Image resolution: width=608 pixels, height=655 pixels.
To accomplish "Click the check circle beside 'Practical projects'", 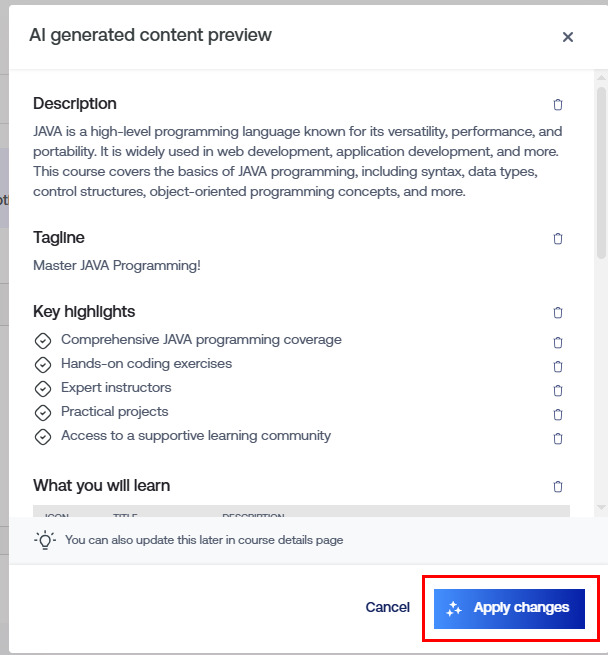I will point(43,413).
